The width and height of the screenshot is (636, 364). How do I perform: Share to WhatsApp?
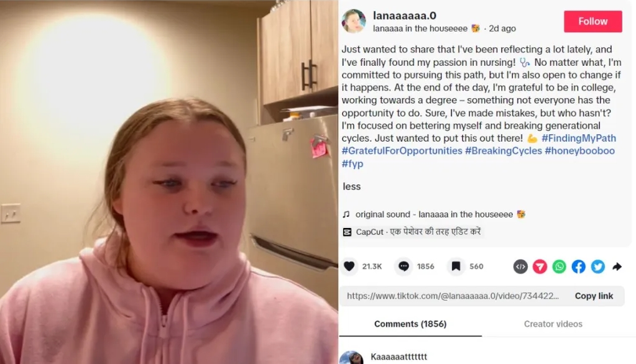pyautogui.click(x=560, y=266)
